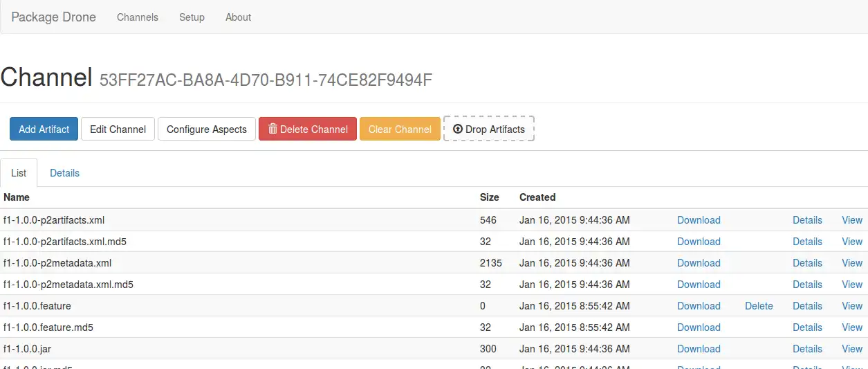
Task: Open Details for f1-1.0.0.jar
Action: coord(807,349)
